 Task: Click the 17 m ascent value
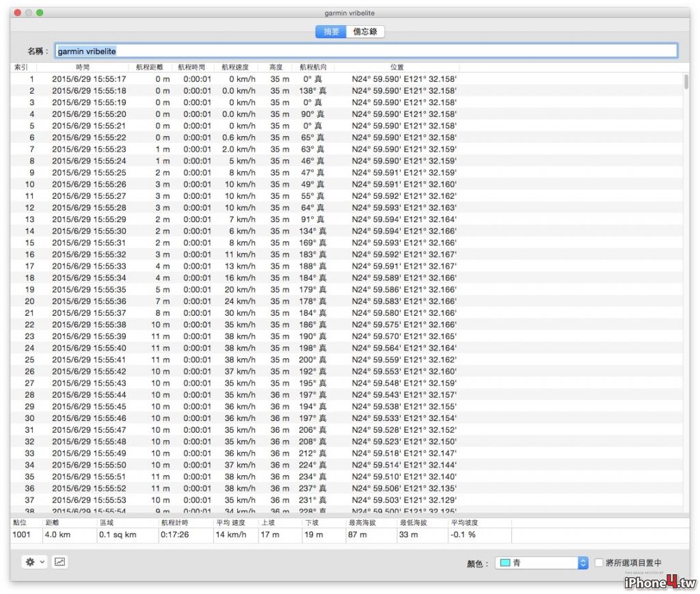[270, 535]
